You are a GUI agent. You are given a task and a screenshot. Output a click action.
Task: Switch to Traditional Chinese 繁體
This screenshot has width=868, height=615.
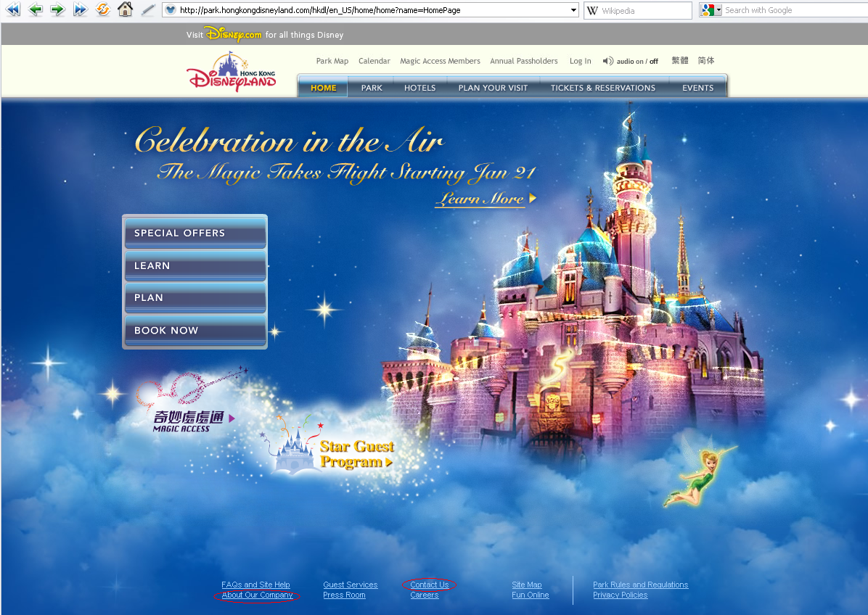[680, 60]
